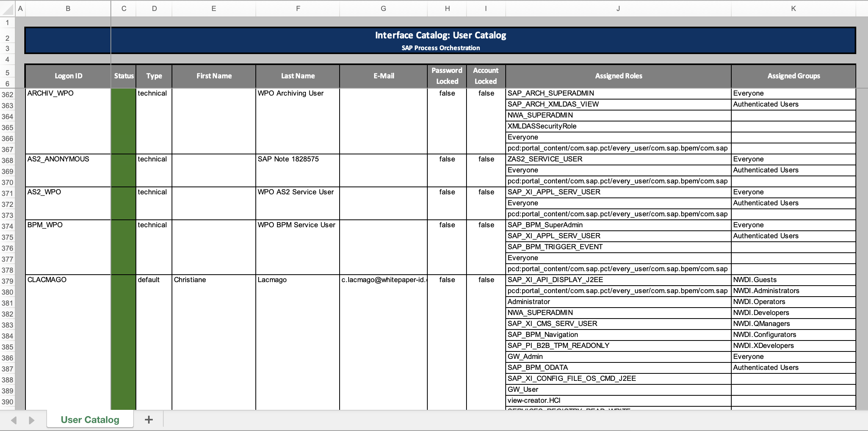The image size is (868, 431).
Task: Select the SAP_XI_API_DISPLAY_J2EE role cell
Action: point(618,280)
